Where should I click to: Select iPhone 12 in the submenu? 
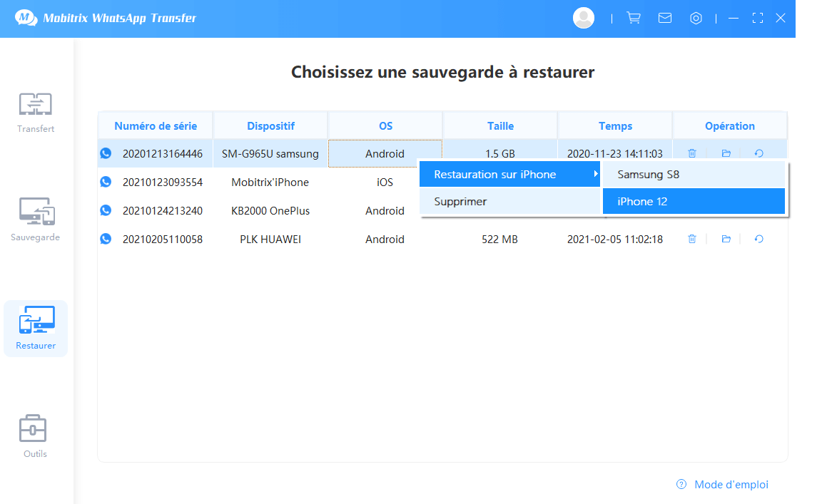pyautogui.click(x=694, y=202)
